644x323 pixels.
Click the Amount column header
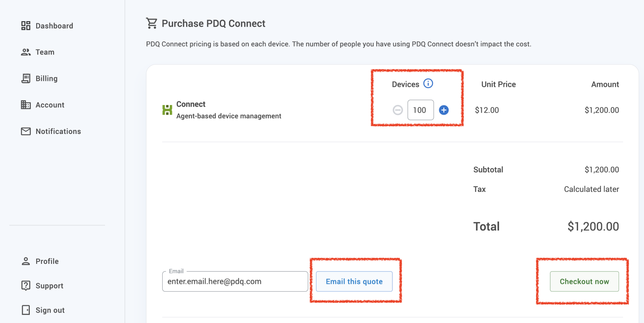pos(605,84)
